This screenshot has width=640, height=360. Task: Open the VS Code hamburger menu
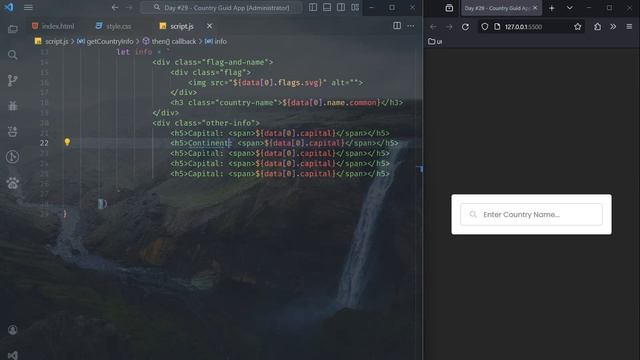(x=28, y=8)
